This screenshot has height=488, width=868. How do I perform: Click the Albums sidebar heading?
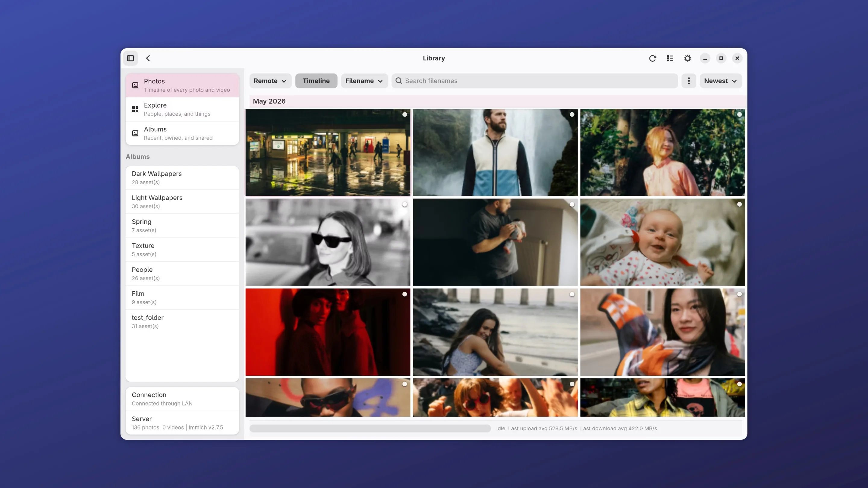click(137, 157)
